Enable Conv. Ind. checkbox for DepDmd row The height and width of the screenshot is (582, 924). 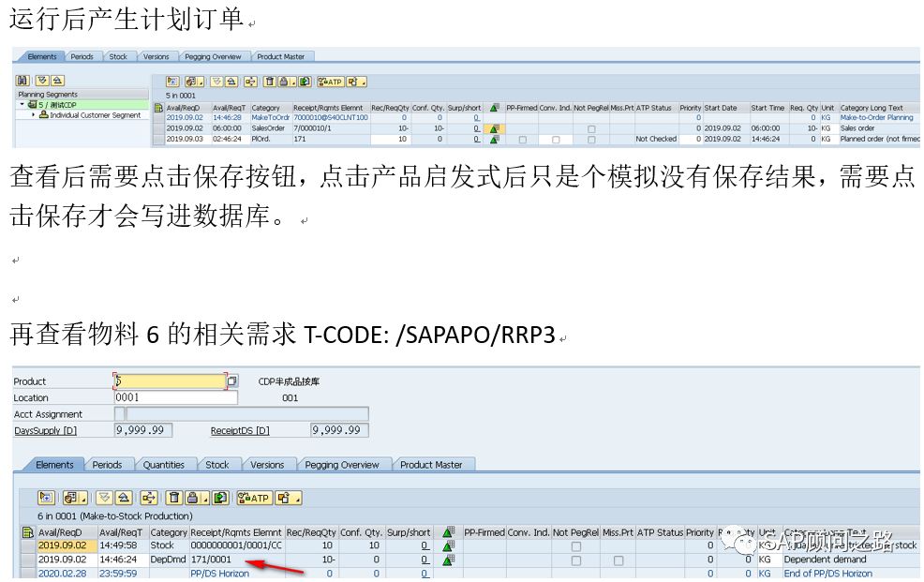coord(529,559)
